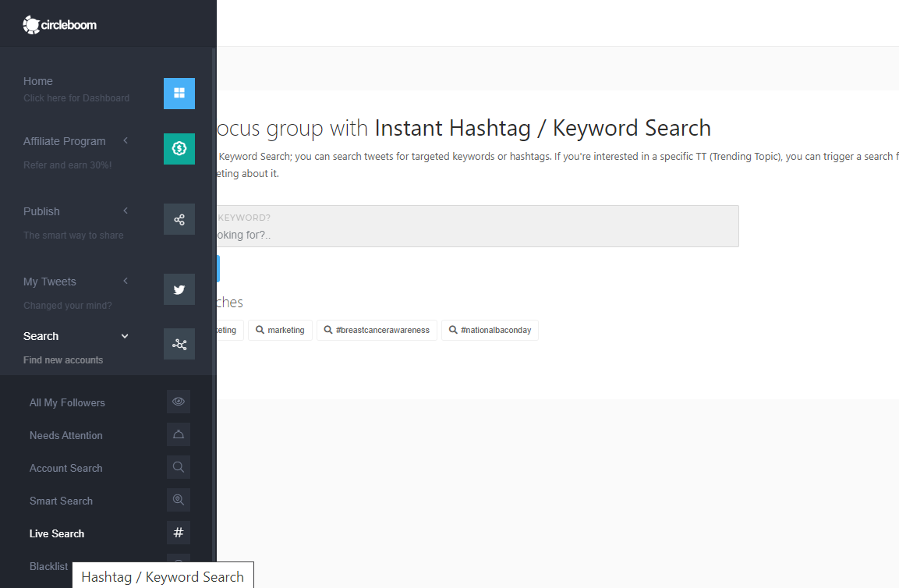
Task: Click the Smart Search icon
Action: tap(179, 500)
